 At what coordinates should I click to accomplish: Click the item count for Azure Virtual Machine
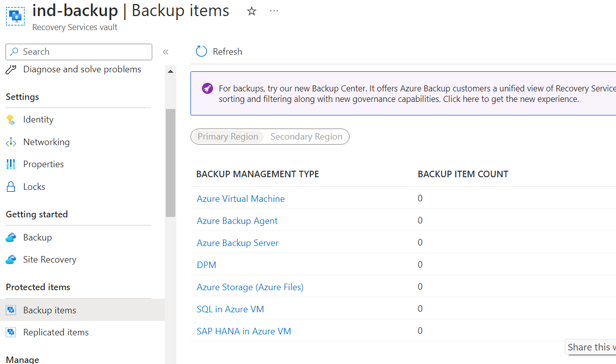point(420,198)
